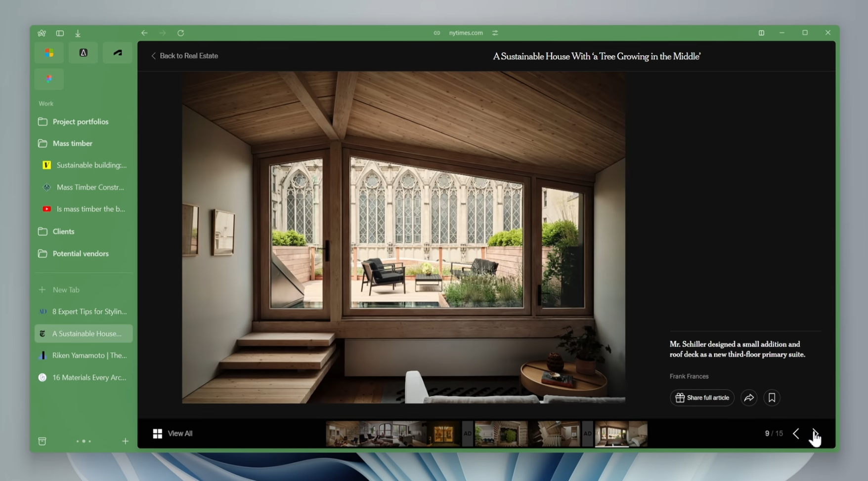Launch the Microsoft pinned app tile
Screen dimensions: 868x481
(48, 52)
